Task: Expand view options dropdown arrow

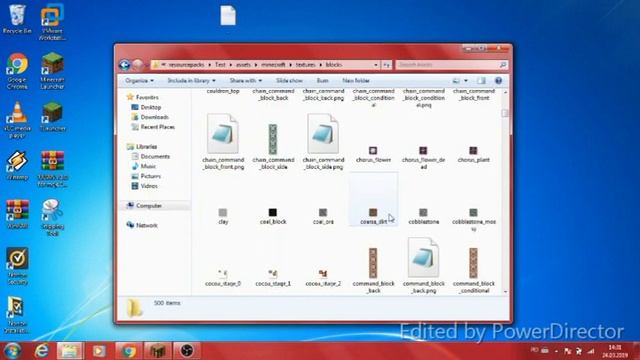Action: pyautogui.click(x=466, y=81)
